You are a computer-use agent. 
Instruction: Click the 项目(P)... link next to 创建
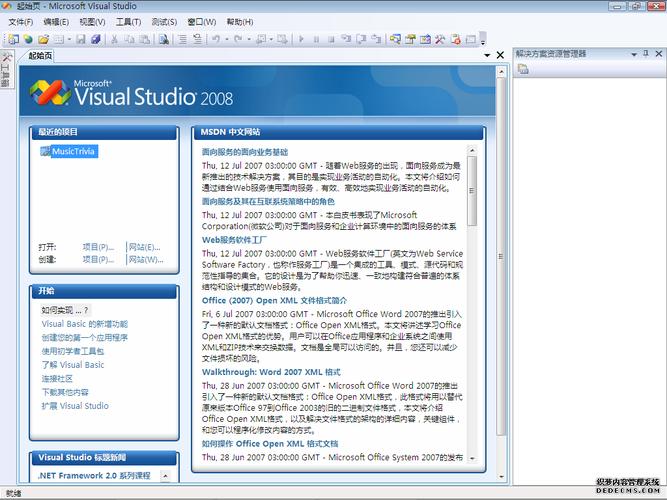98,259
